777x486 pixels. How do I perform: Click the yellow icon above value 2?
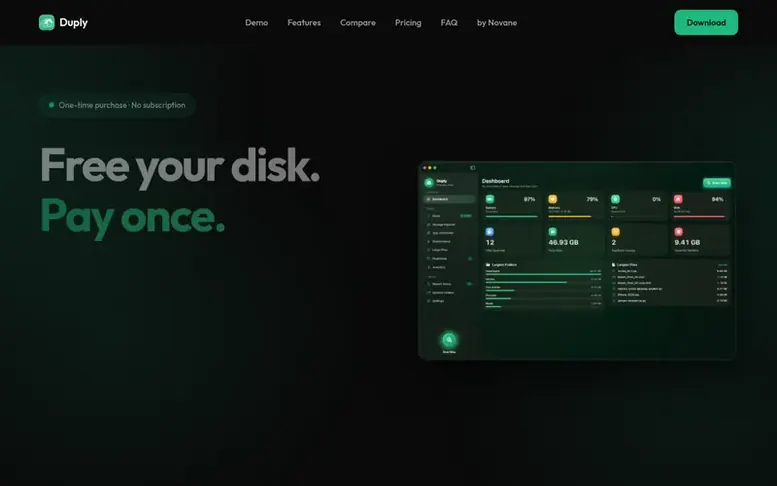click(x=615, y=232)
